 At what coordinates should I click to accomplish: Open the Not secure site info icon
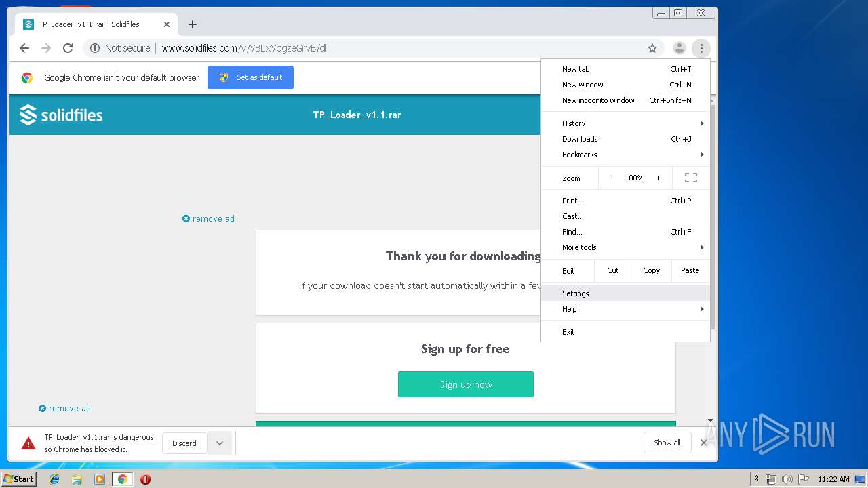[95, 48]
